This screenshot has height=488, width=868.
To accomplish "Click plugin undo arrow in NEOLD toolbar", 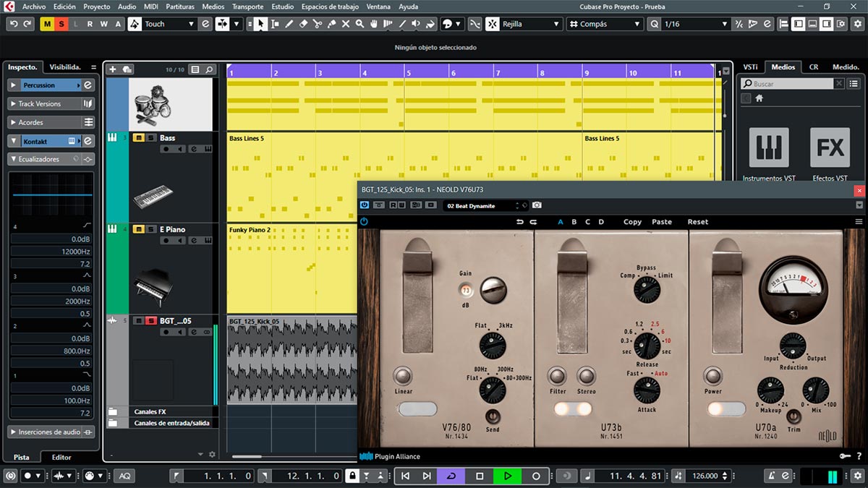I will point(519,222).
